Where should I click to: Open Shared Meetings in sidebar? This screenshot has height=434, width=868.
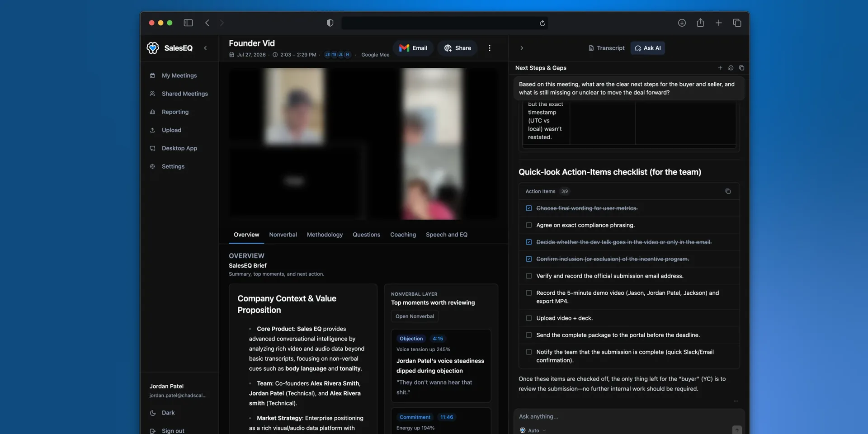184,94
